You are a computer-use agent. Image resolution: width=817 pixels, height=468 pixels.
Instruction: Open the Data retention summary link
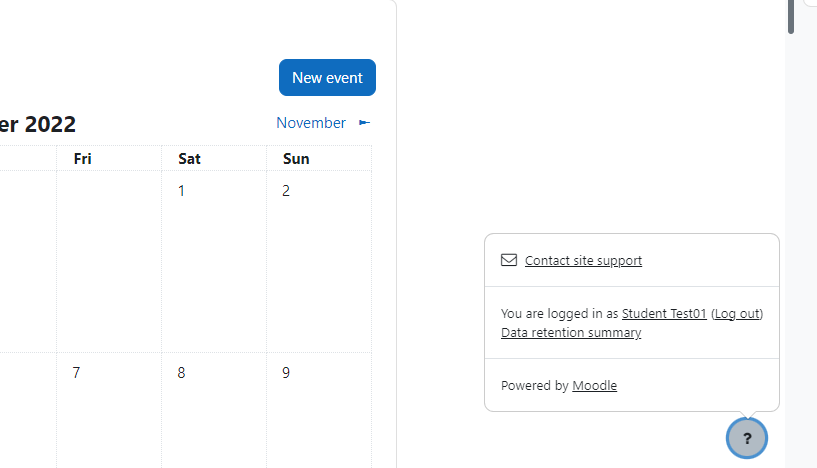click(x=571, y=332)
